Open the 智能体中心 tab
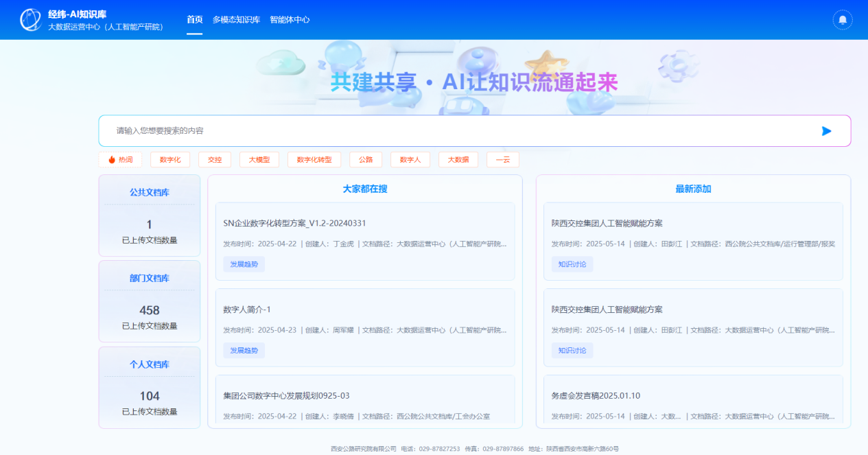Viewport: 868px width, 455px height. coord(290,20)
